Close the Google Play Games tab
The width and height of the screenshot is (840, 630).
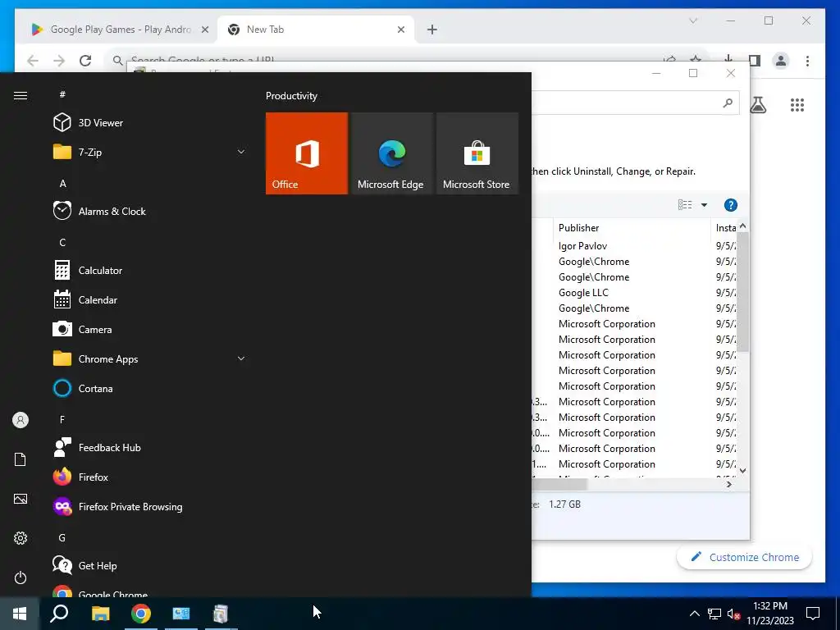click(204, 30)
